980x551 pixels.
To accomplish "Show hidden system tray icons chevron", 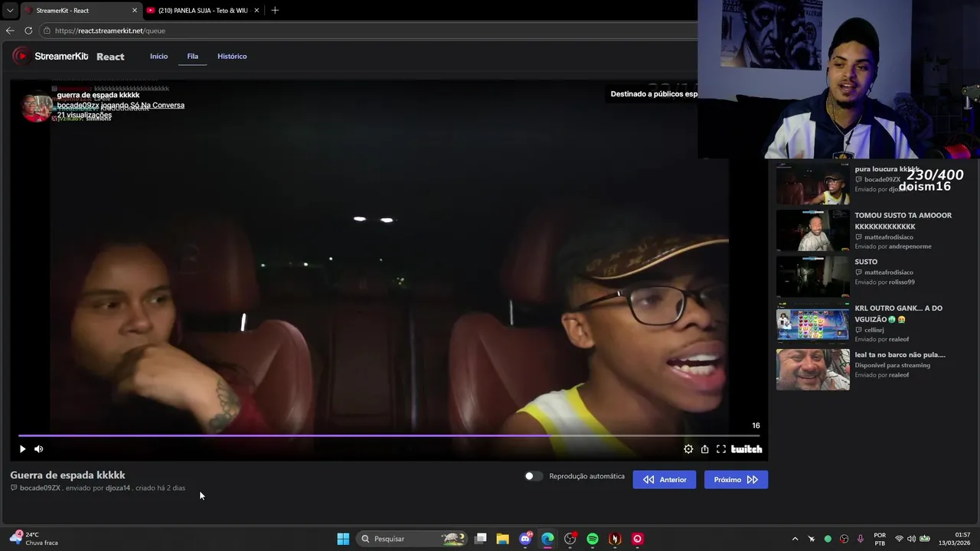I will coord(795,539).
